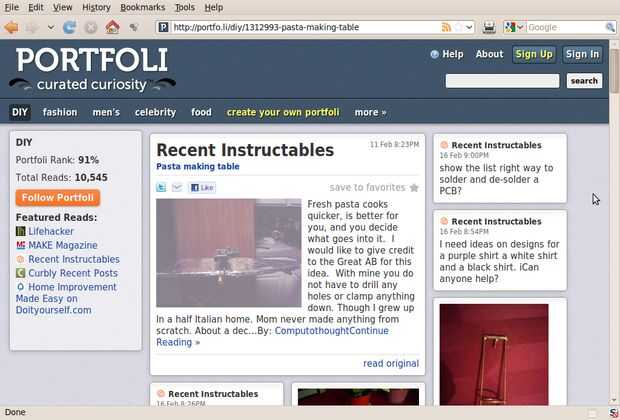Expand the address bar URL dropdown
This screenshot has width=620, height=420.
click(469, 27)
